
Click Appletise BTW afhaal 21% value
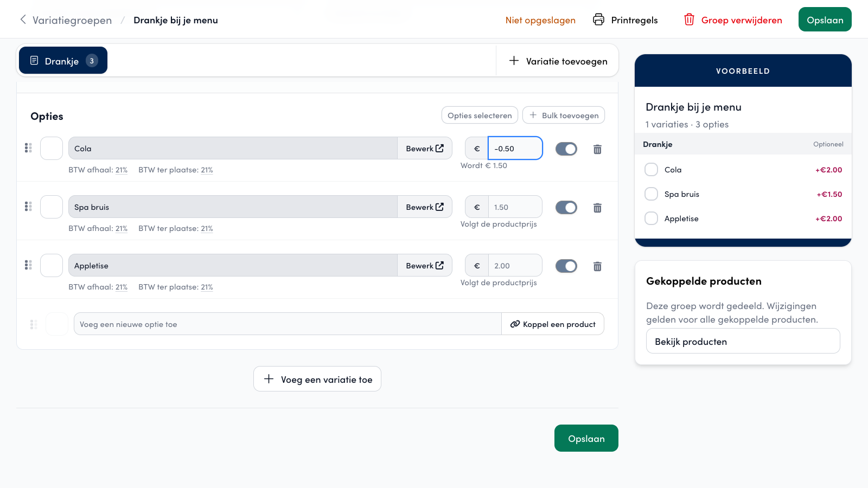coord(122,287)
